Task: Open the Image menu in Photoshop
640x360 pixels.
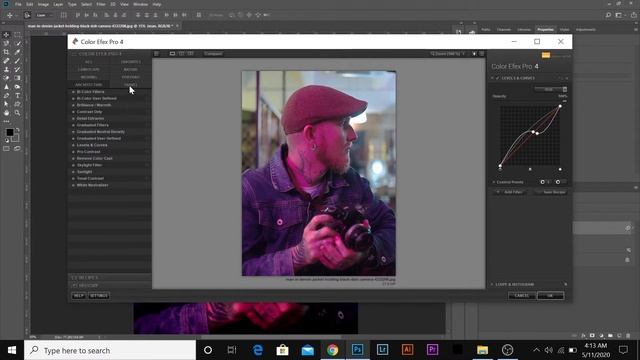Action: point(43,4)
